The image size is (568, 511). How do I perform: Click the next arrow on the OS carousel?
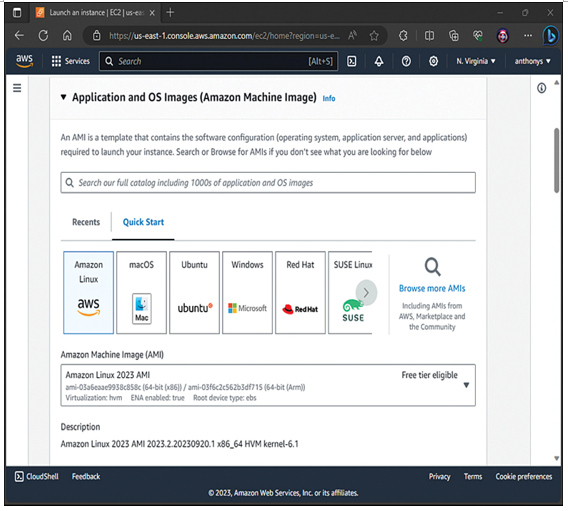pyautogui.click(x=366, y=293)
